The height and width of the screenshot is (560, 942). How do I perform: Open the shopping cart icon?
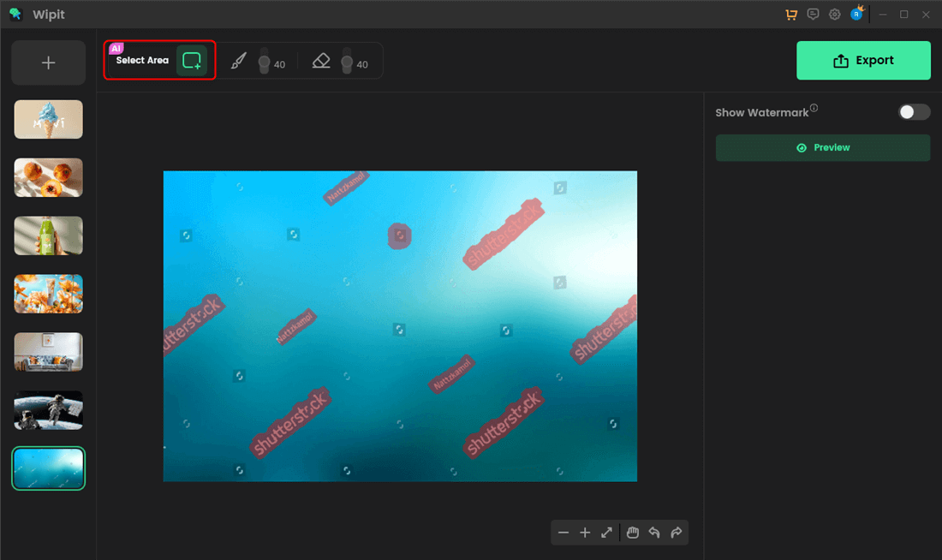[791, 15]
